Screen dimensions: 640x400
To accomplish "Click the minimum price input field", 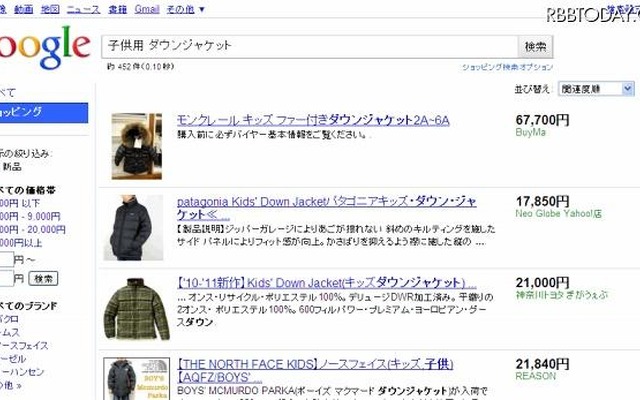I will click(x=7, y=259).
